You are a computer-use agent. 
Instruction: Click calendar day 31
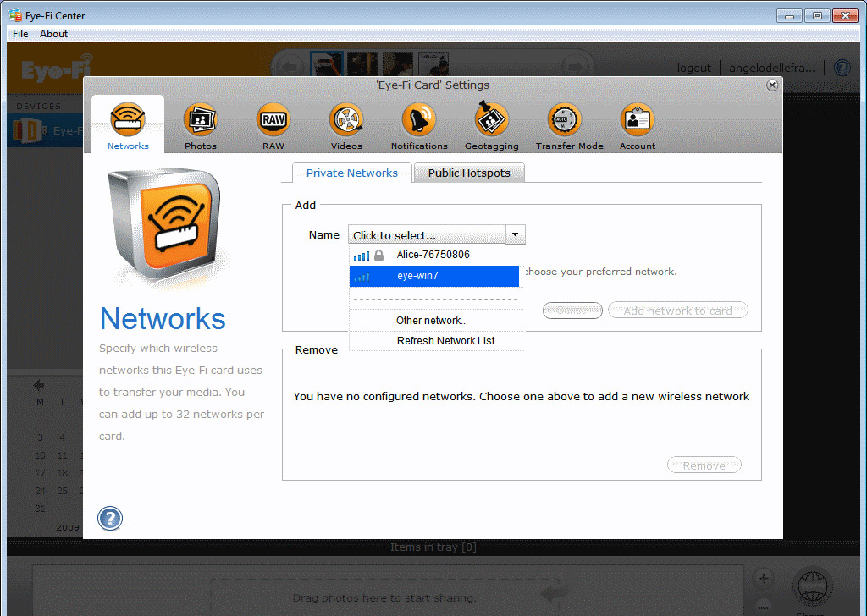click(40, 509)
